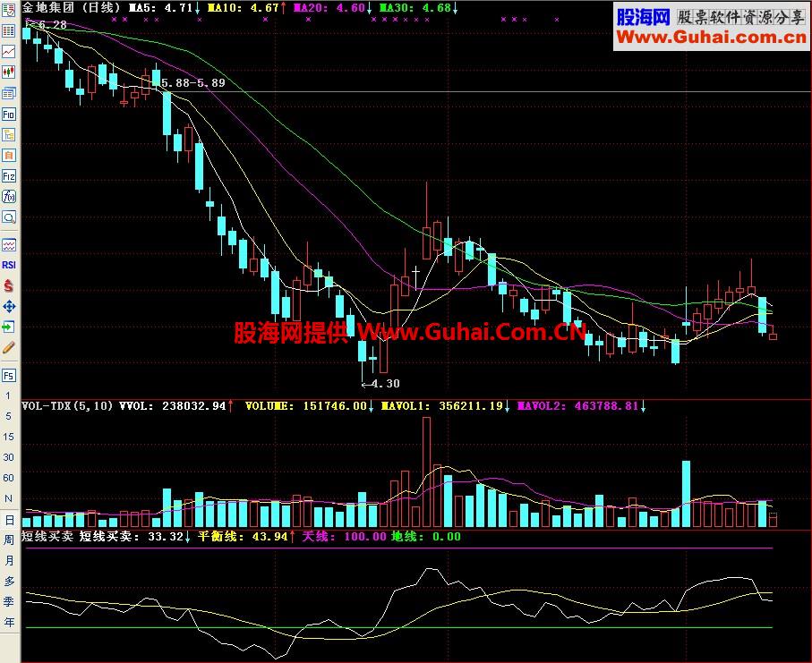This screenshot has width=812, height=663.
Task: Open the Www.Guhai.com.cn banner link
Action: tap(712, 37)
